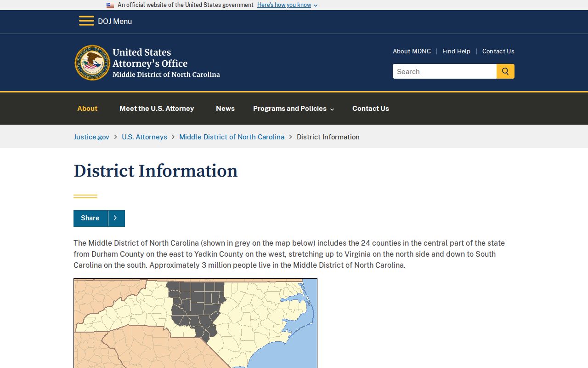The height and width of the screenshot is (368, 588).
Task: Follow the Justice.gov breadcrumb link
Action: 91,137
